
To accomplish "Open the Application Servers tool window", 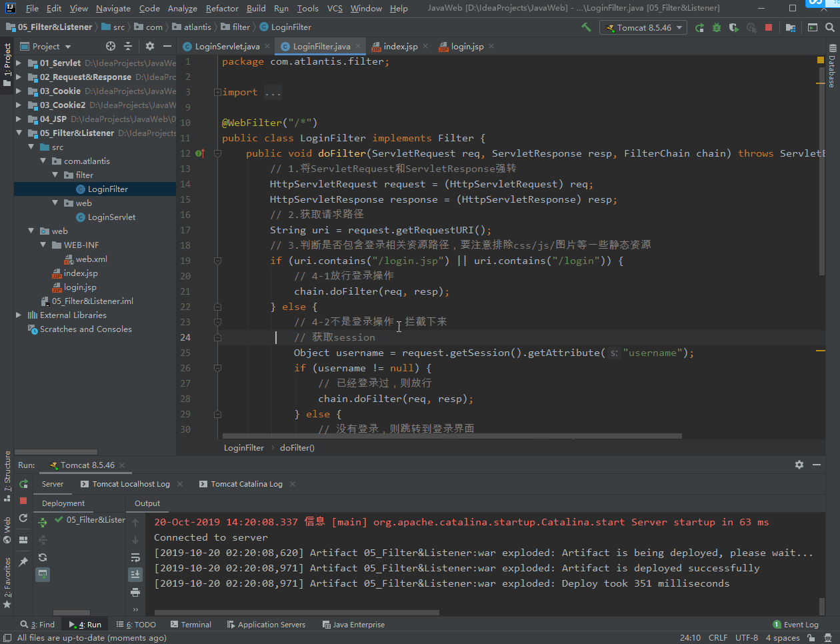I will tap(266, 625).
